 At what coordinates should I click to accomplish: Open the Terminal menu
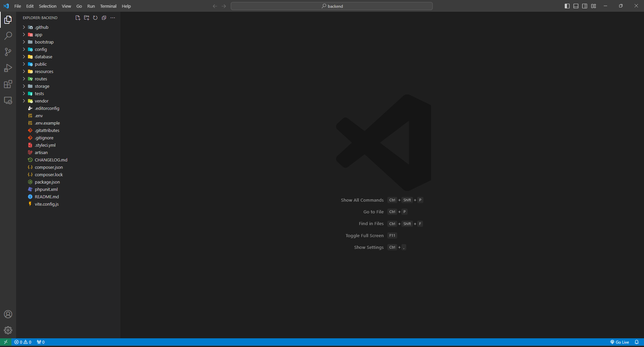(108, 6)
